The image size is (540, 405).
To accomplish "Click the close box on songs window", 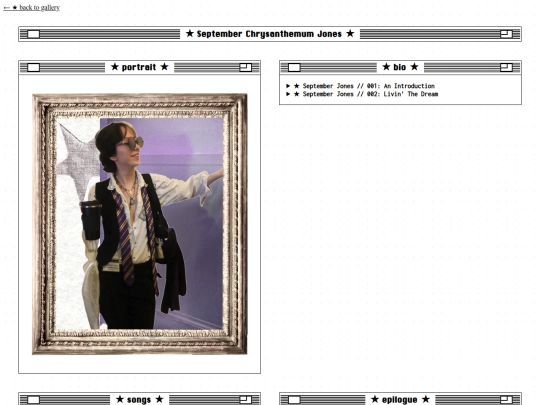I will click(33, 400).
